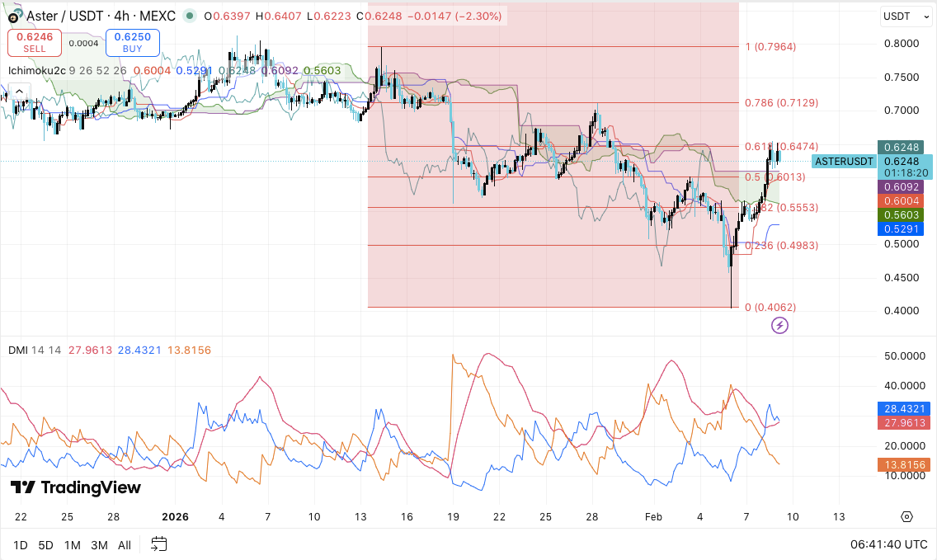The width and height of the screenshot is (937, 560).
Task: Switch to the 5D time range
Action: [46, 545]
